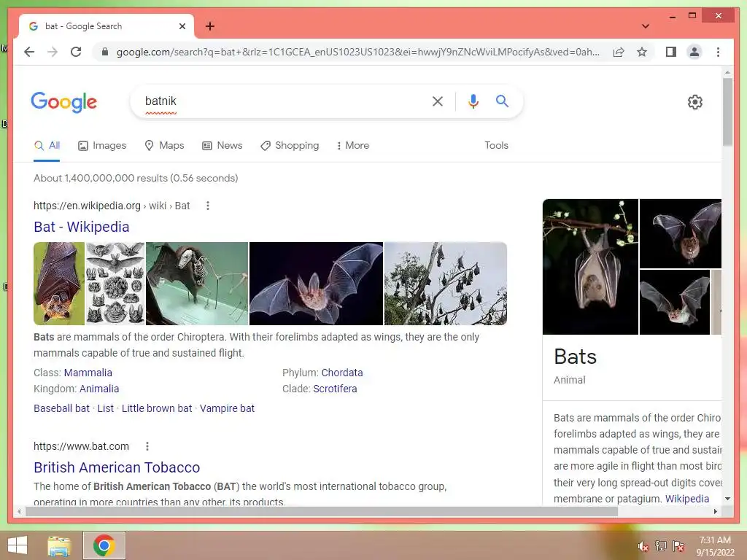Open the Baseball bat sitelink
Image resolution: width=747 pixels, height=560 pixels.
pos(61,408)
